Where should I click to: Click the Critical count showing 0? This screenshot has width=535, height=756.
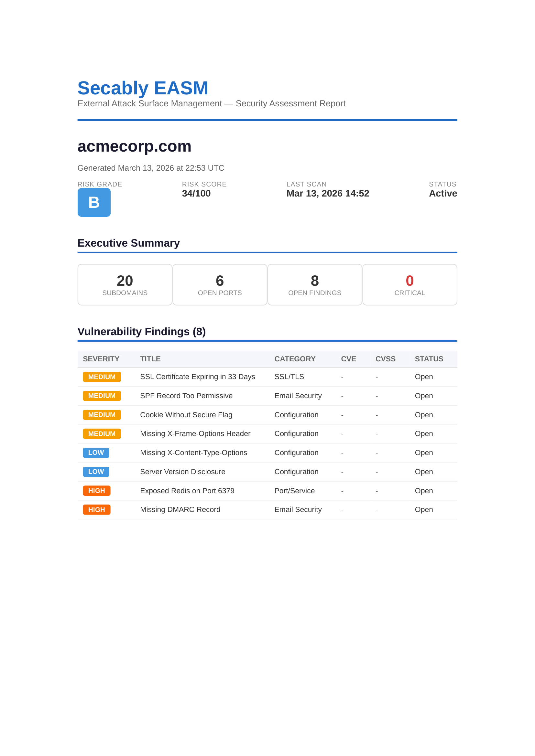[409, 284]
